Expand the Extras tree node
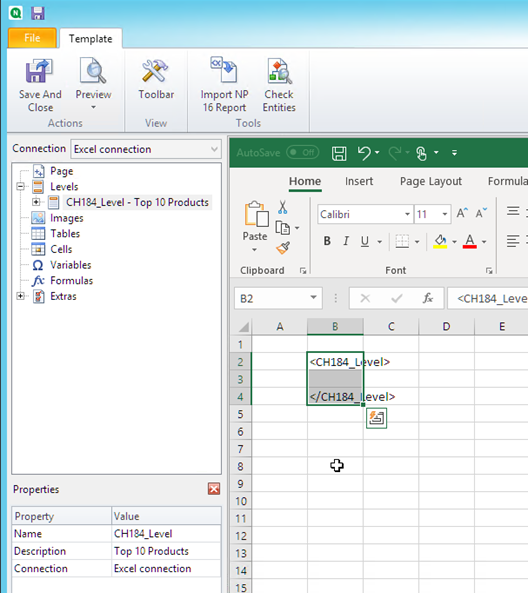Viewport: 528px width, 593px height. coord(20,296)
